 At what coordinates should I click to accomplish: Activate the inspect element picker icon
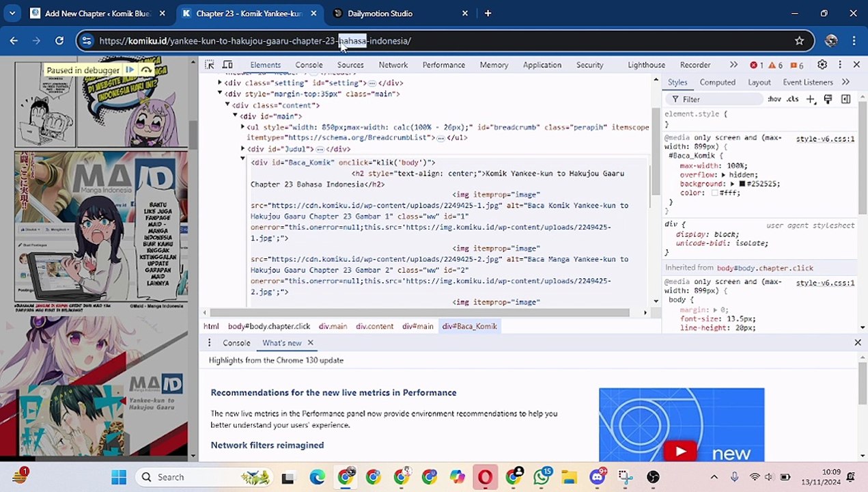(210, 65)
